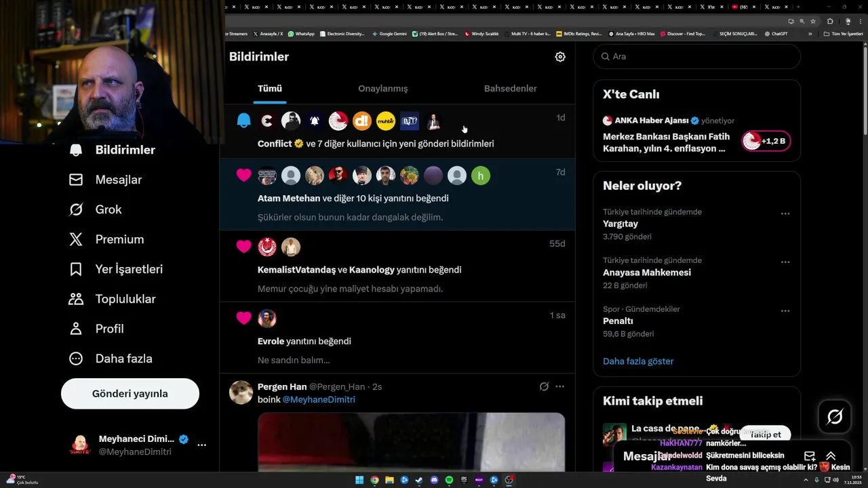Open Yer İşaretleri bookmark icon
868x488 pixels.
point(76,269)
